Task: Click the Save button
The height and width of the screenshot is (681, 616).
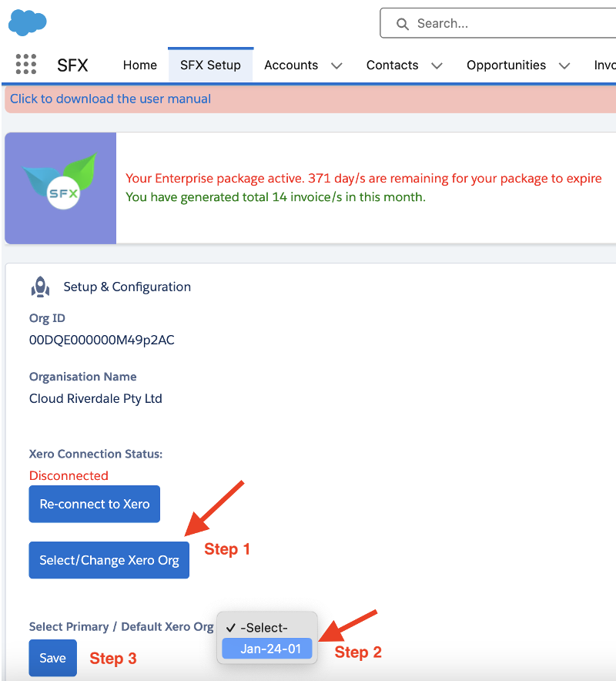Action: [53, 658]
